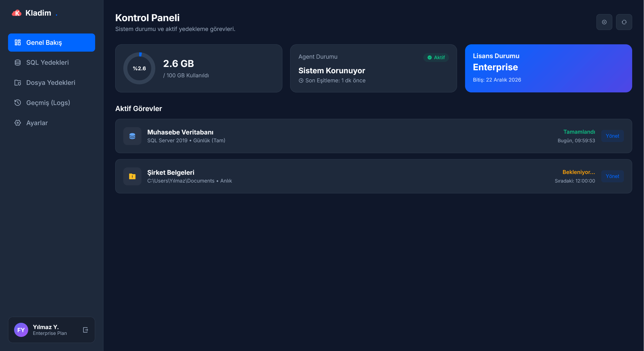
Task: Click Yönet on Muhasebe Veritabanı
Action: pyautogui.click(x=613, y=136)
